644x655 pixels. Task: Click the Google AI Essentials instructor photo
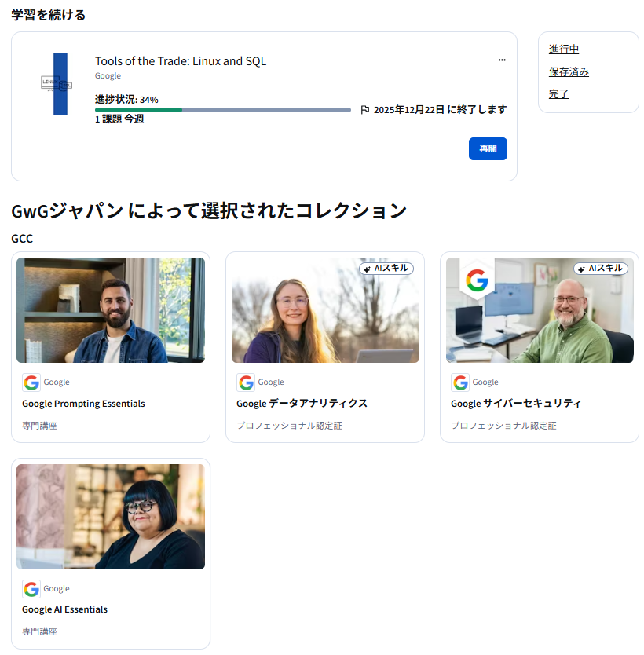point(111,516)
